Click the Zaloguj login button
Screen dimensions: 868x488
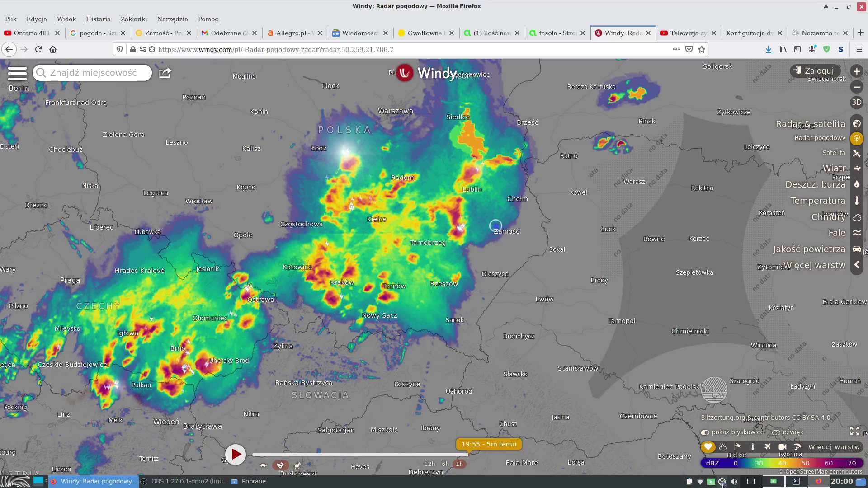(815, 71)
